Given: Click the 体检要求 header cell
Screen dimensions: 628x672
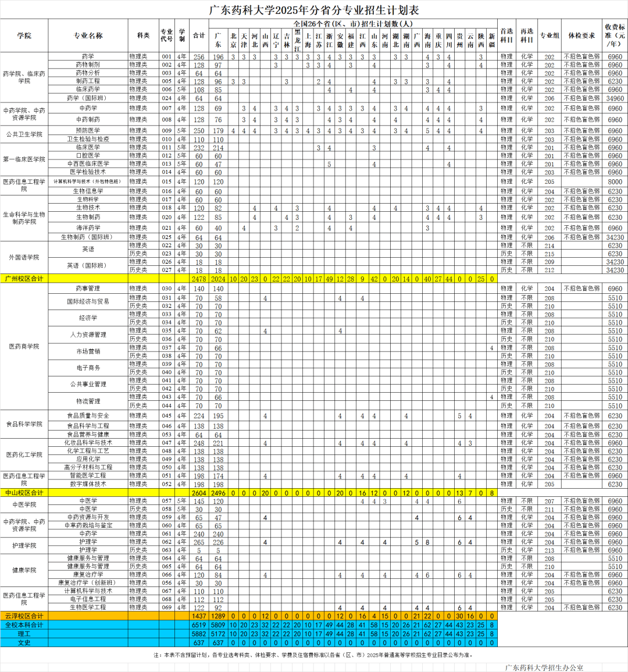Looking at the screenshot, I should point(581,35).
